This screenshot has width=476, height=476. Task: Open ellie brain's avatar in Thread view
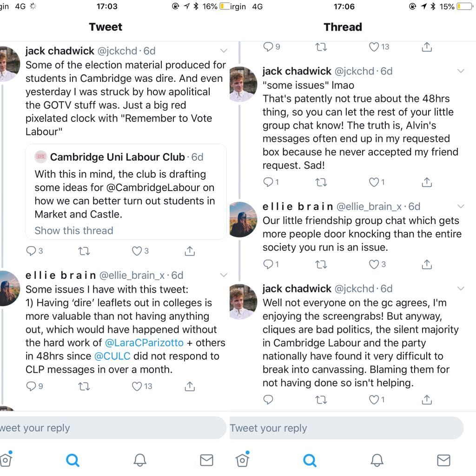point(243,219)
